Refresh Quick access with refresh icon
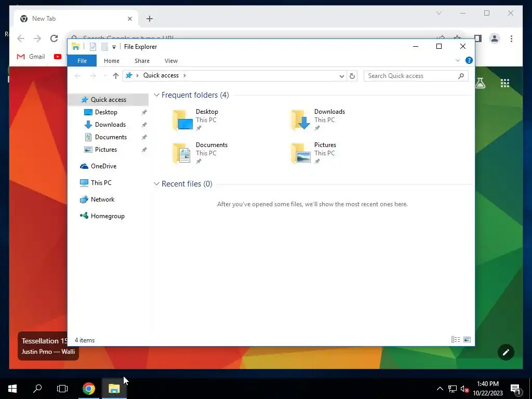Viewport: 532px width, 399px height. pos(352,76)
